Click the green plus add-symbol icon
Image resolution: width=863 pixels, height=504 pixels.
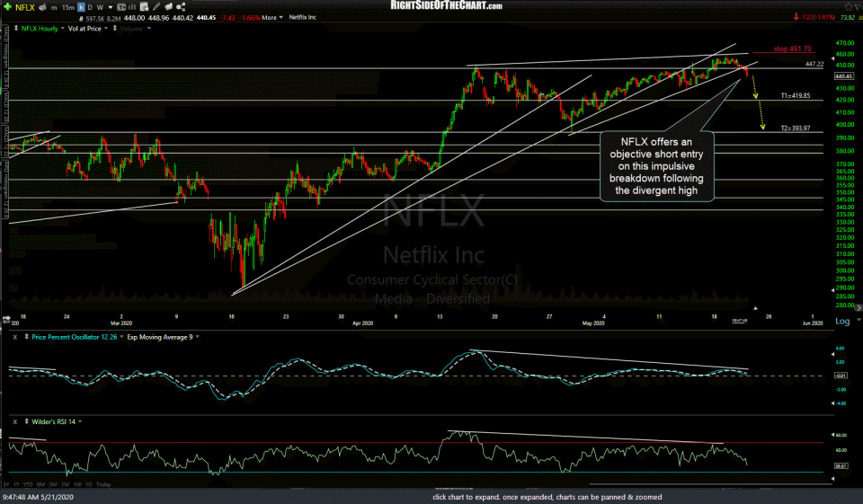point(7,7)
